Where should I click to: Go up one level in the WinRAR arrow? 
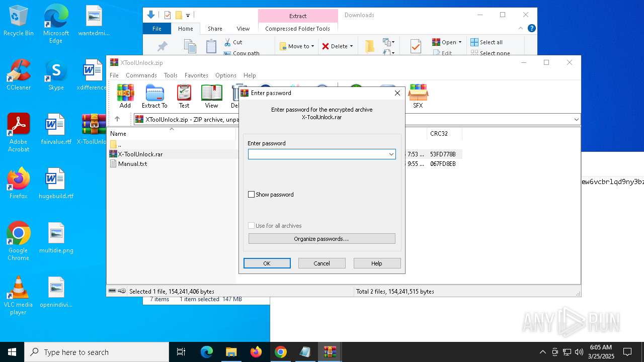117,119
